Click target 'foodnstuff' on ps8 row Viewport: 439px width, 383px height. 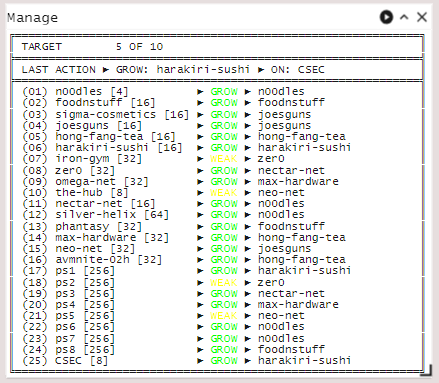(x=291, y=349)
